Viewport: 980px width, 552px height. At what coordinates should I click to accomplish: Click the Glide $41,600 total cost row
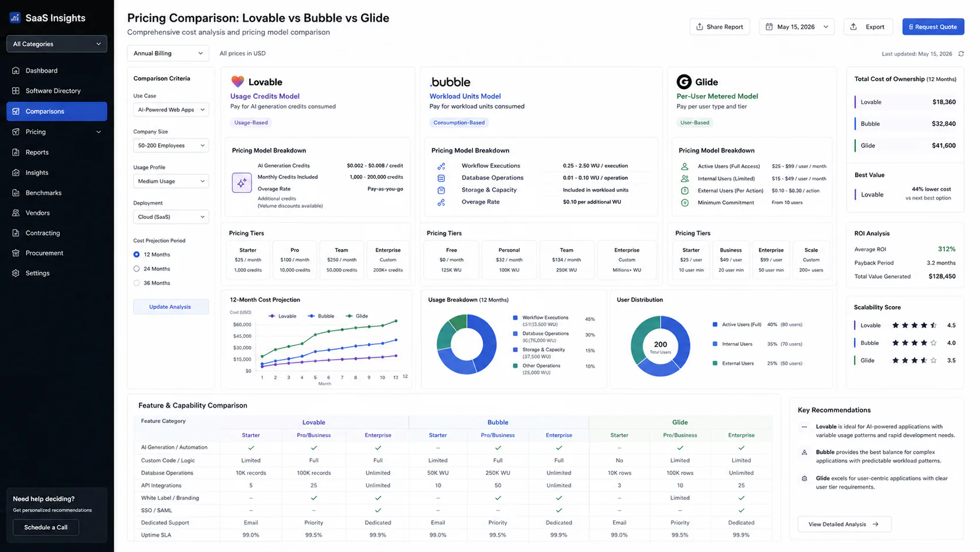point(906,145)
